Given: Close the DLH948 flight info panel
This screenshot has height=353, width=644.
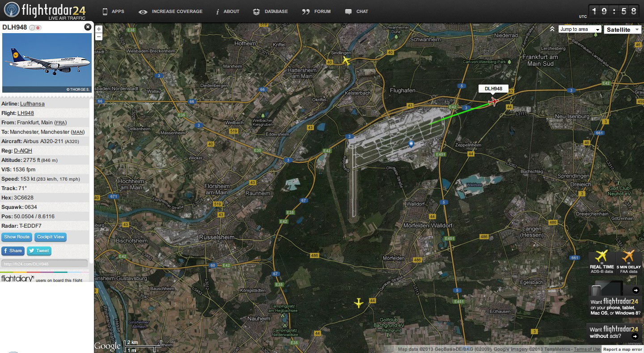Looking at the screenshot, I should pyautogui.click(x=88, y=27).
